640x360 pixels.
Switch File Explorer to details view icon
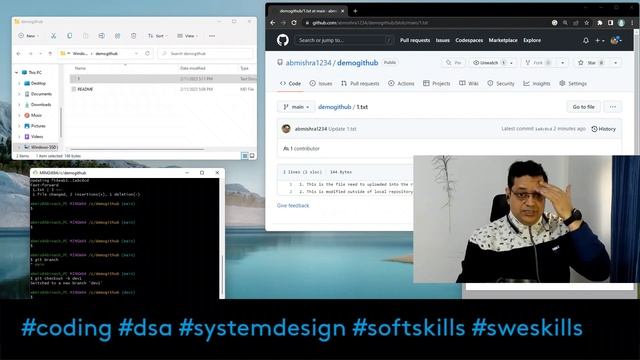pos(245,156)
